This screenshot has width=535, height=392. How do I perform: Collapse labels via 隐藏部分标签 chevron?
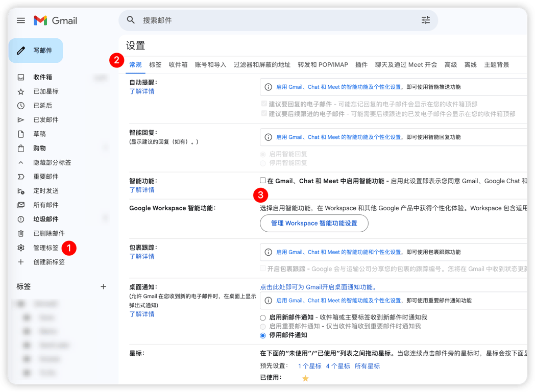21,162
